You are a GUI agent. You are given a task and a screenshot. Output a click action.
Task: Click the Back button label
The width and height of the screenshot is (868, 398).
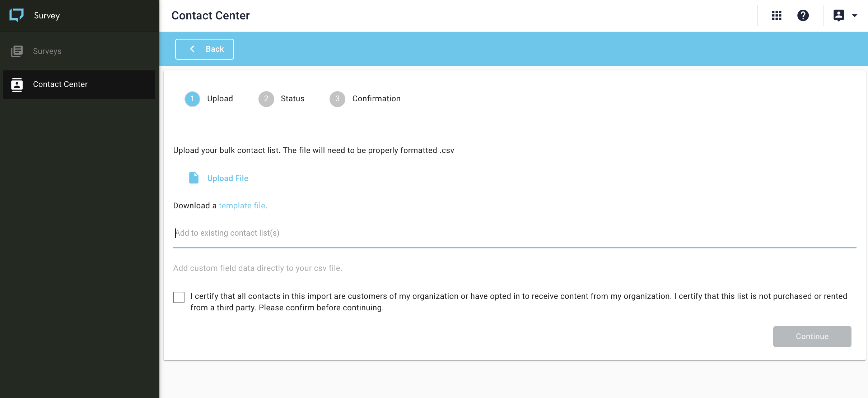click(215, 49)
